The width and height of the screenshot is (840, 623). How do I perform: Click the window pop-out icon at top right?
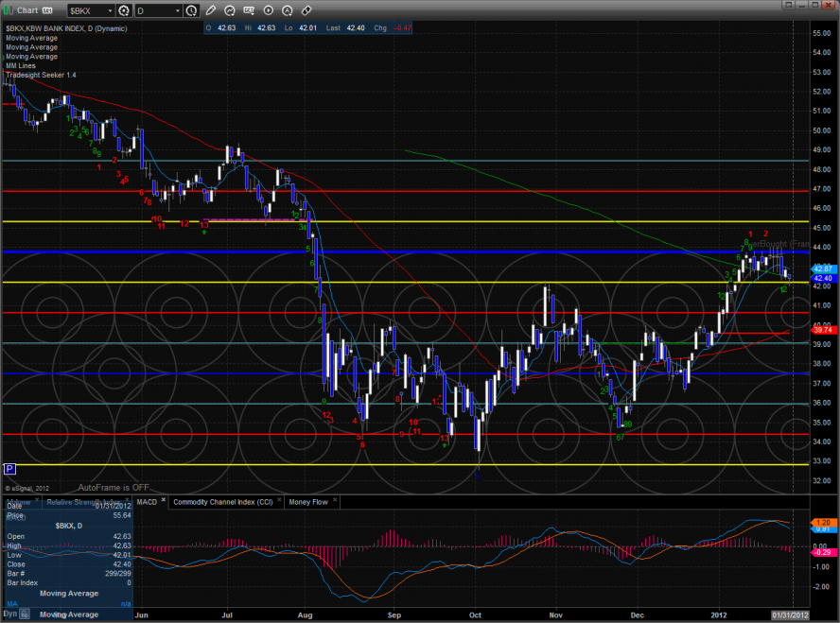coord(788,5)
